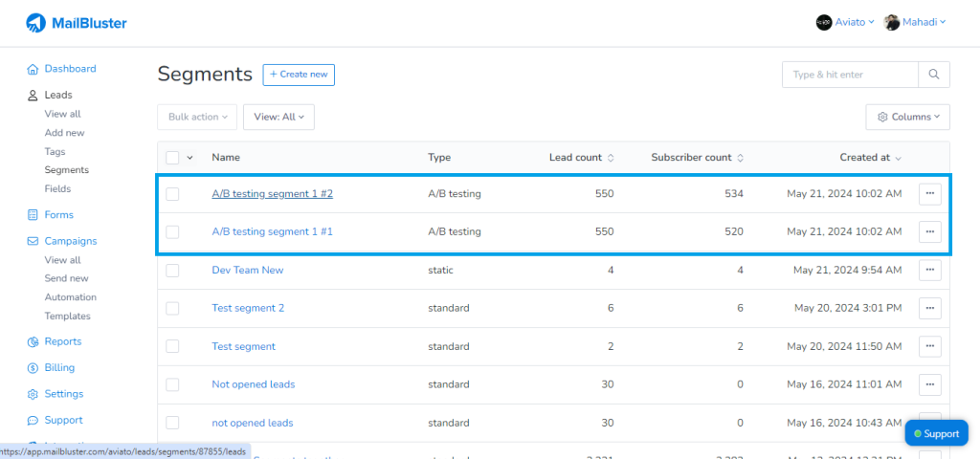Click the MailBluster logo

(x=77, y=24)
